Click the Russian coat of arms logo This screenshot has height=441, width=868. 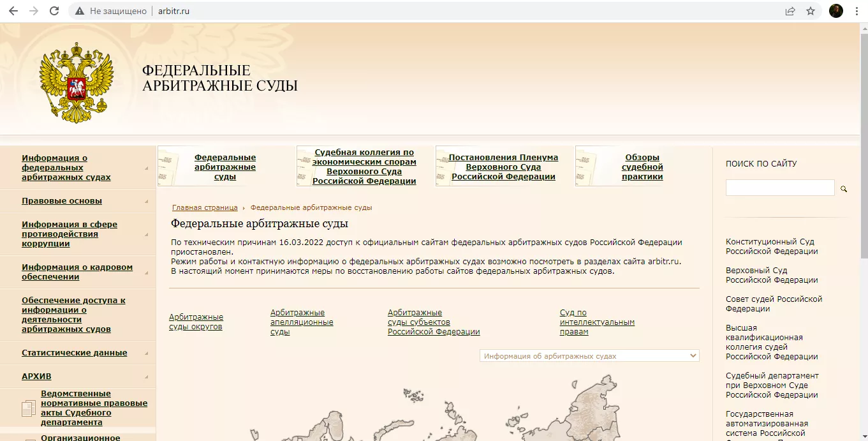[76, 83]
